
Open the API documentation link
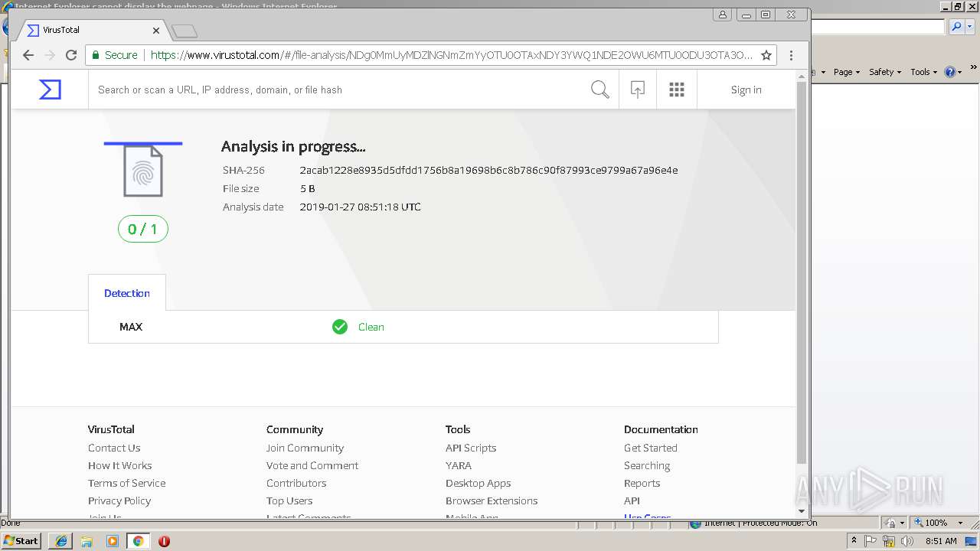coord(632,500)
